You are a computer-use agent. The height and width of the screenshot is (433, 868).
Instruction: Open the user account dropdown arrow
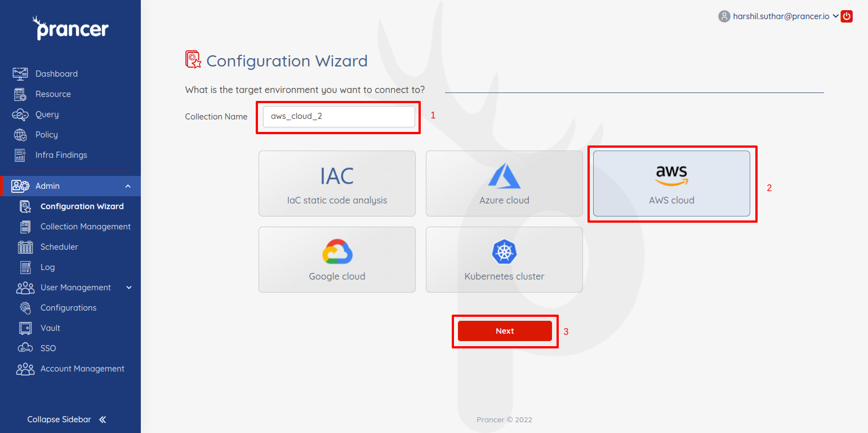(x=835, y=16)
